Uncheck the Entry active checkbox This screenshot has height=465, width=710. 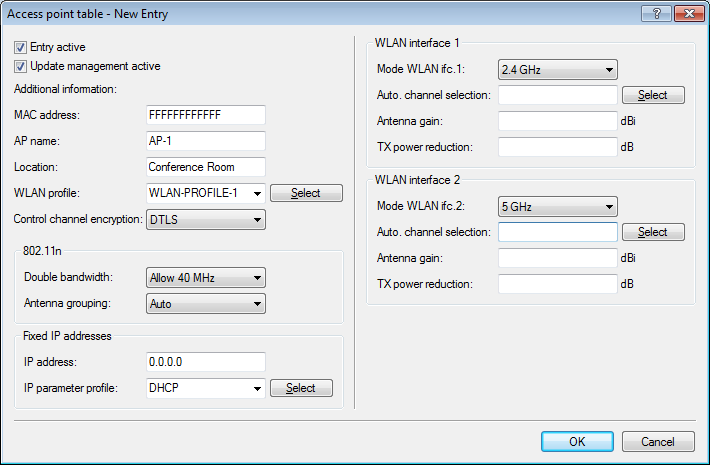pos(21,48)
